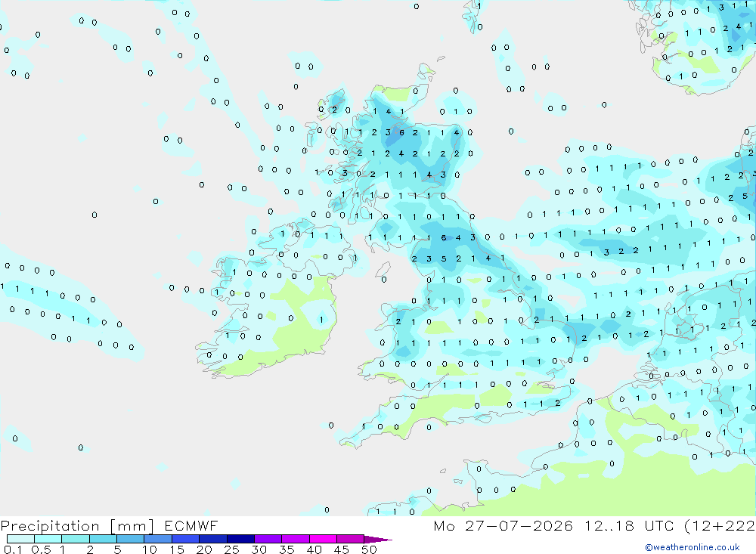Select the 45–50 mm legend color swatch

pyautogui.click(x=351, y=539)
